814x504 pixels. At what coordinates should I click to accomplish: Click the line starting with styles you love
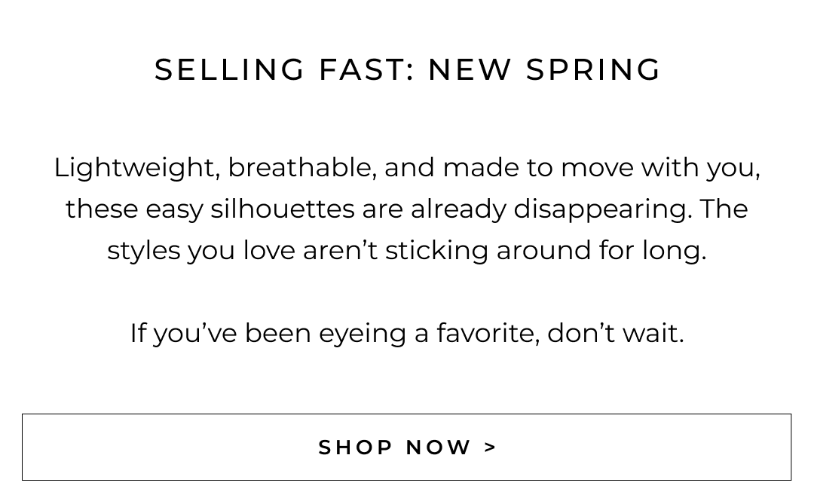[x=407, y=250]
